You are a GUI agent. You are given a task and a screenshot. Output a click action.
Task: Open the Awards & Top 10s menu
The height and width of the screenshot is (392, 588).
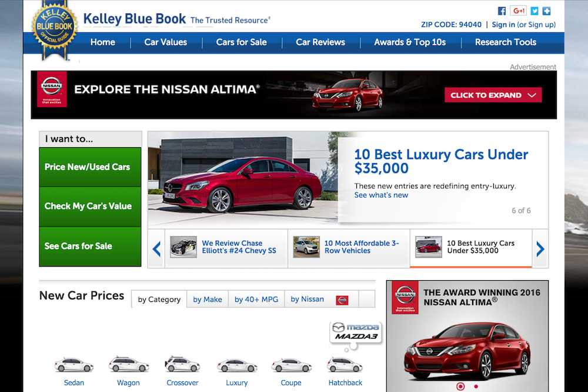(x=410, y=42)
